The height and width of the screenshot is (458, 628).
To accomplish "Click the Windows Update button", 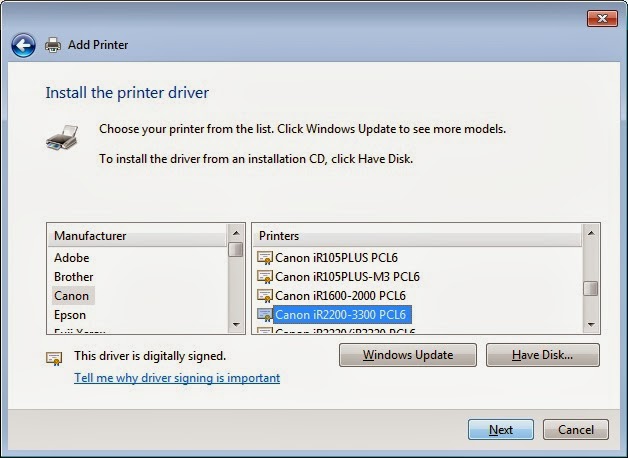I will 408,355.
